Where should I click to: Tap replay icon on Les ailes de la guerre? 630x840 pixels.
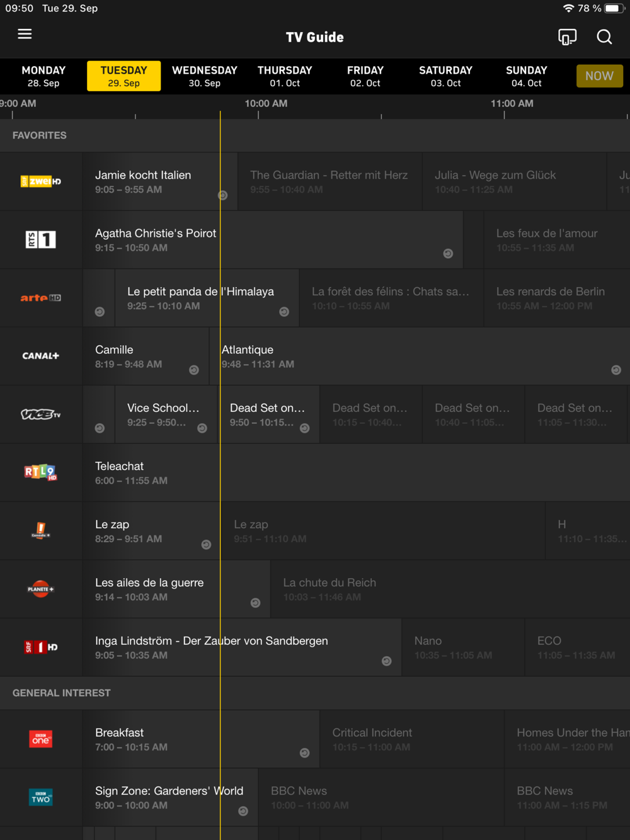[255, 603]
